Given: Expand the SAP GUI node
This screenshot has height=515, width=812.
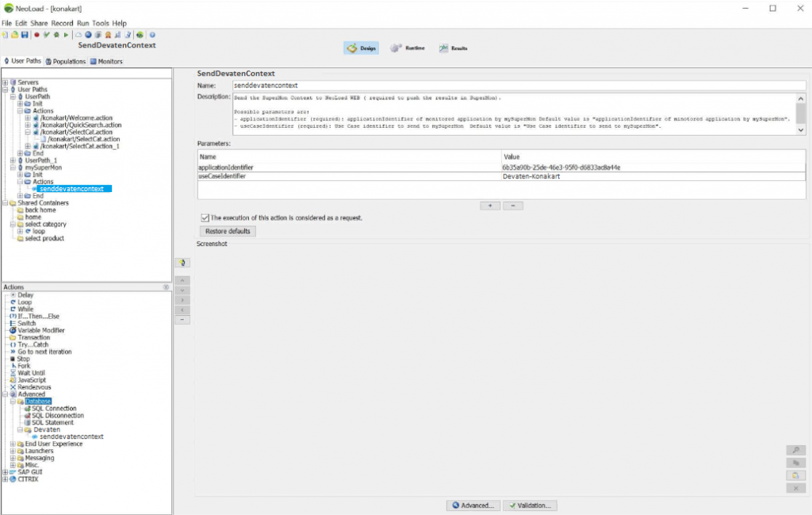Looking at the screenshot, I should (x=6, y=472).
